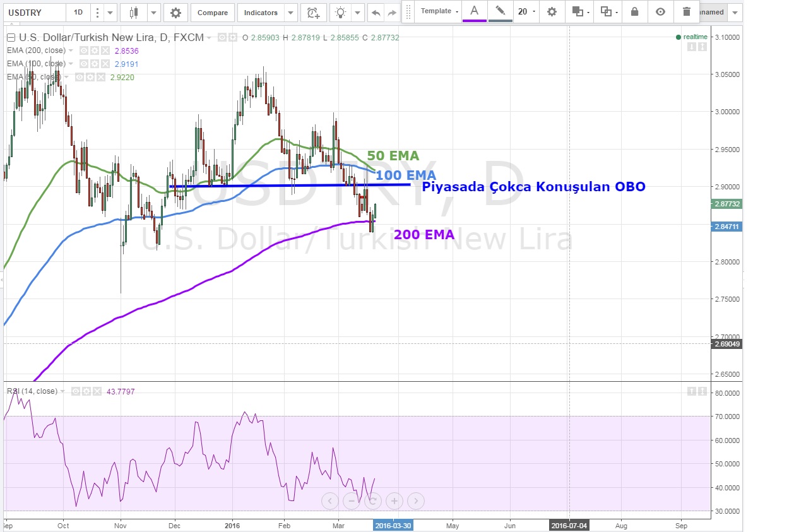Create a new alert with alarm clock icon
Screen dimensions: 806x532
click(x=313, y=13)
